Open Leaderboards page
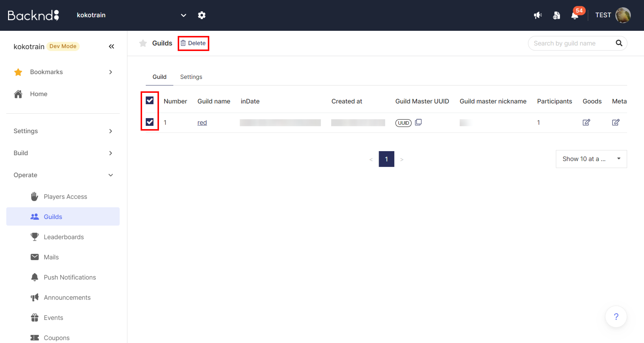This screenshot has width=644, height=343. (x=63, y=237)
